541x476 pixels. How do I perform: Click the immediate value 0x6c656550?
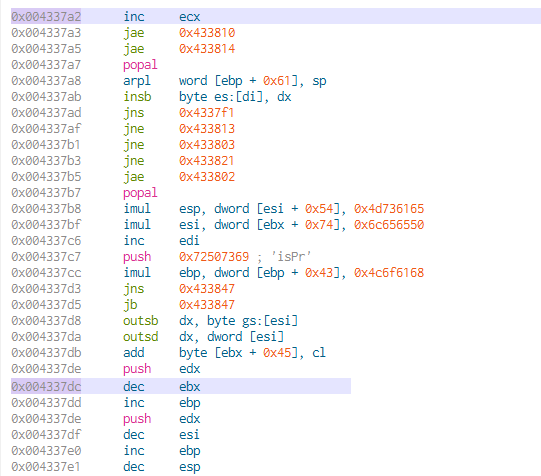(x=389, y=225)
